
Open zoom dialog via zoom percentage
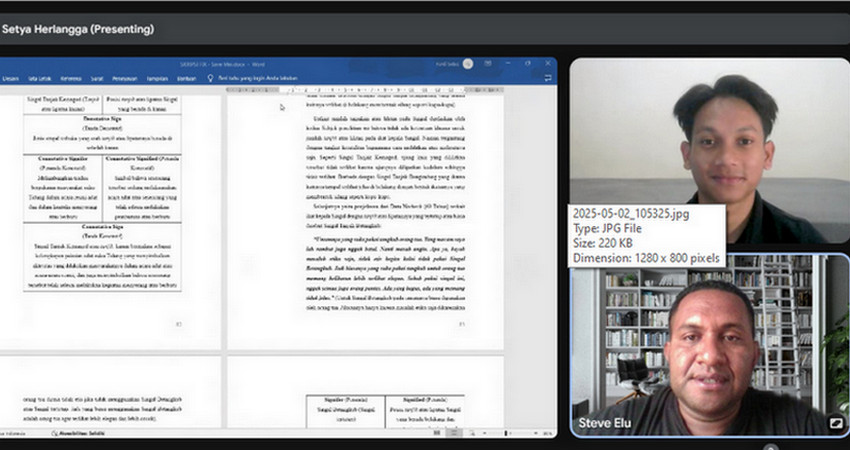click(x=548, y=433)
